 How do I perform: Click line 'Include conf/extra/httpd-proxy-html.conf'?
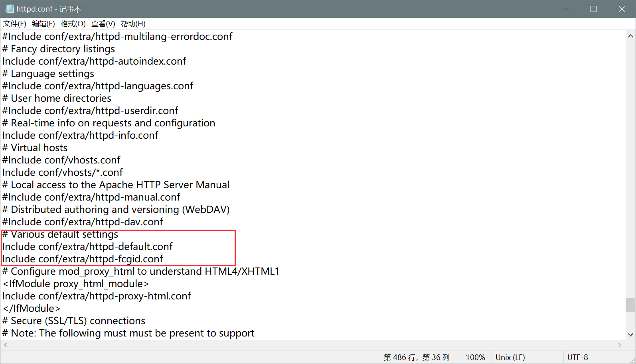(97, 296)
